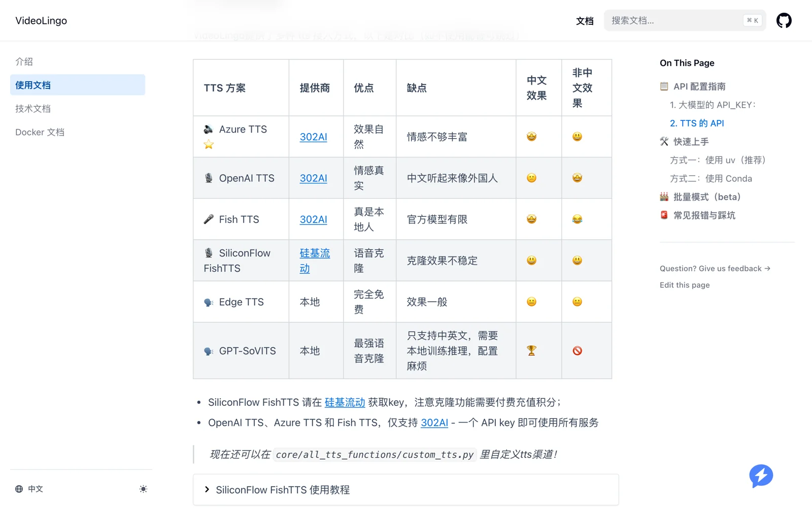
Task: Click the microphone icon beside Fish TTS
Action: (x=208, y=219)
